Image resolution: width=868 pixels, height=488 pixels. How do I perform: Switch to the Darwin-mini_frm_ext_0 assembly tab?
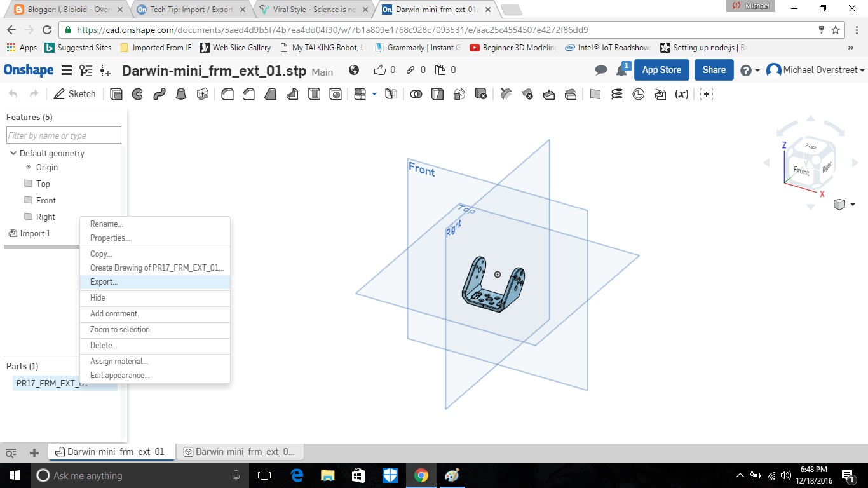coord(240,451)
